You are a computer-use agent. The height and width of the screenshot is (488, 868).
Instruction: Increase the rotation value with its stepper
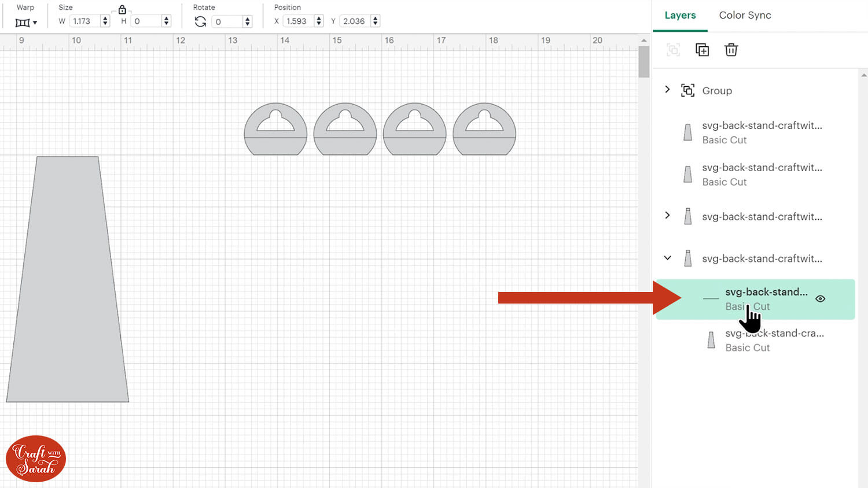coord(248,18)
